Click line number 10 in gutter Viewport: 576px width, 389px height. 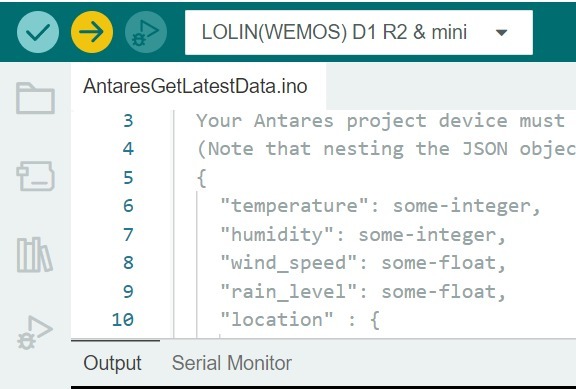pos(123,320)
